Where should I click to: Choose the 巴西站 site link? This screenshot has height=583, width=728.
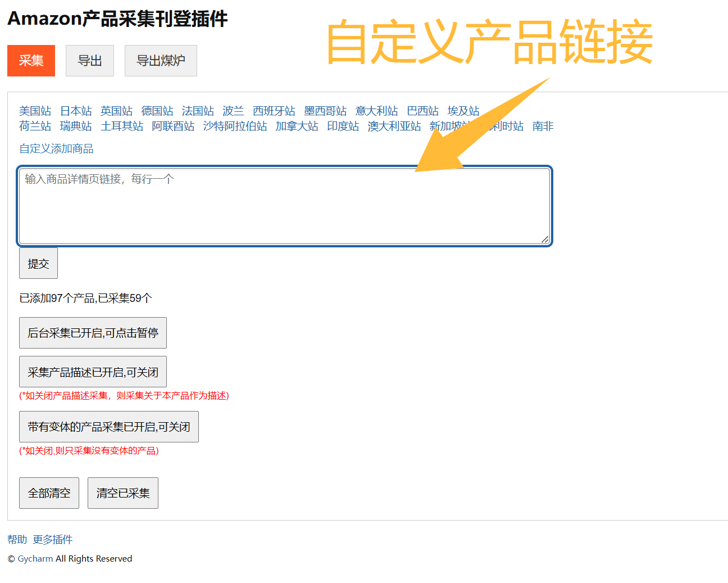(x=422, y=111)
